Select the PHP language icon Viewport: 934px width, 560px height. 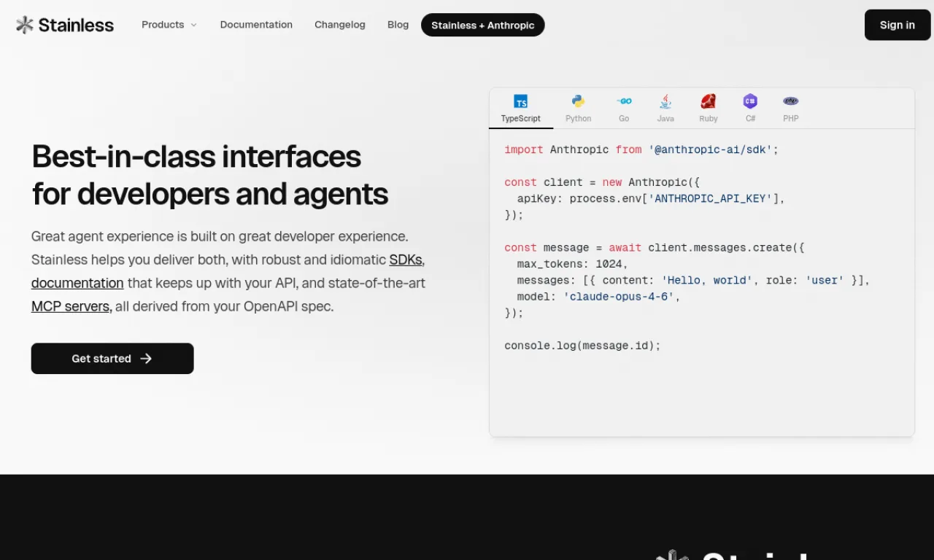click(x=791, y=101)
